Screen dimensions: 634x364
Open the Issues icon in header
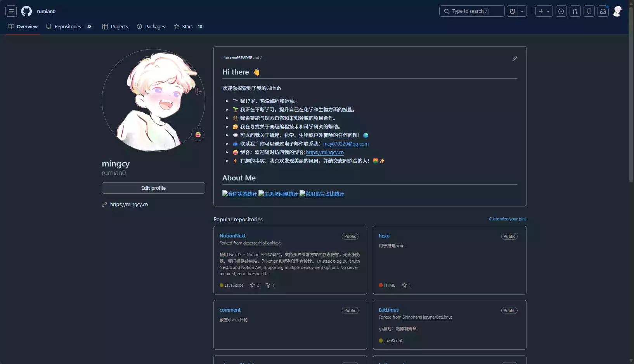tap(561, 11)
